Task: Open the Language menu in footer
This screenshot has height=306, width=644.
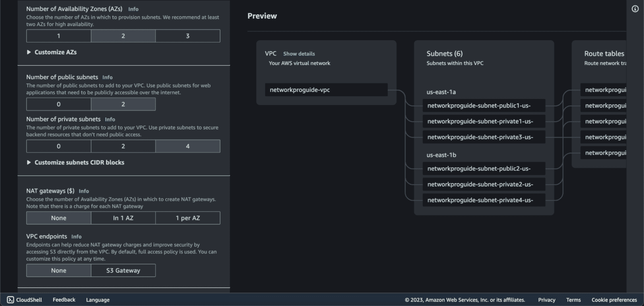Action: pos(98,300)
